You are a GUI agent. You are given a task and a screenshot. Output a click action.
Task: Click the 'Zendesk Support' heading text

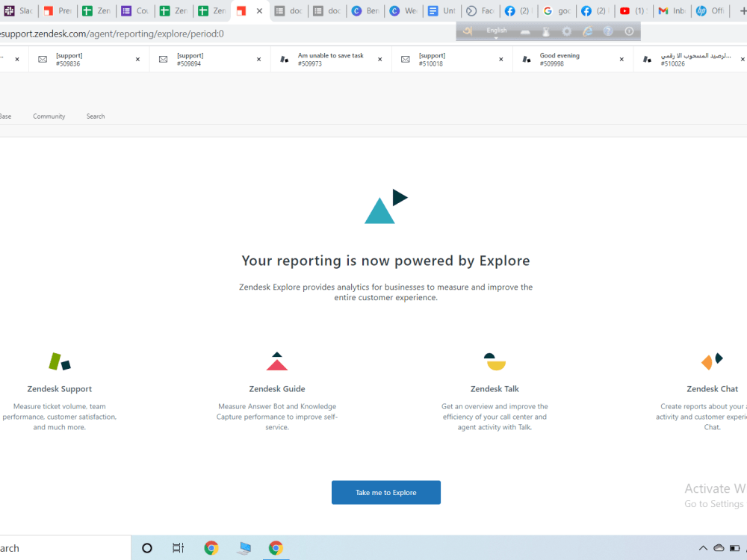tap(60, 389)
